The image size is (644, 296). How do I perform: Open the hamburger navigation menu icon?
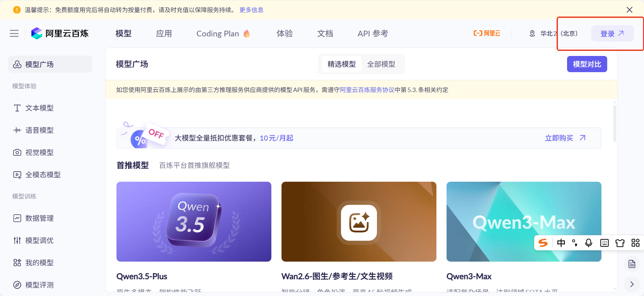click(x=14, y=33)
